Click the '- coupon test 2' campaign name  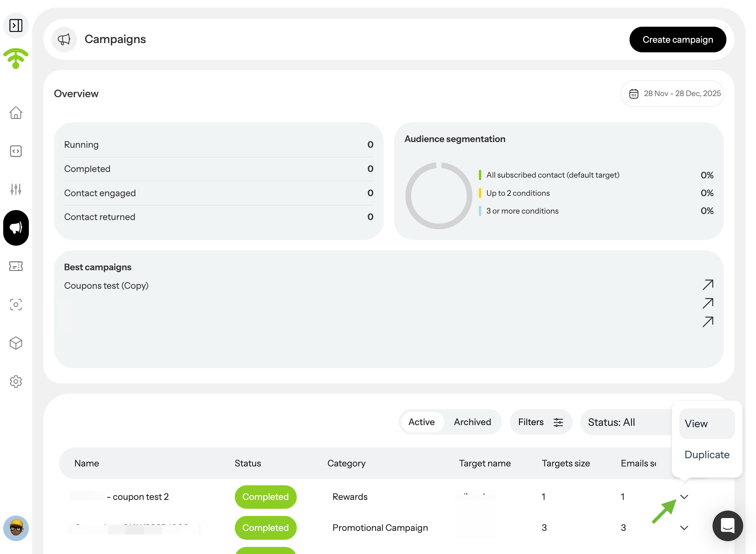point(138,497)
